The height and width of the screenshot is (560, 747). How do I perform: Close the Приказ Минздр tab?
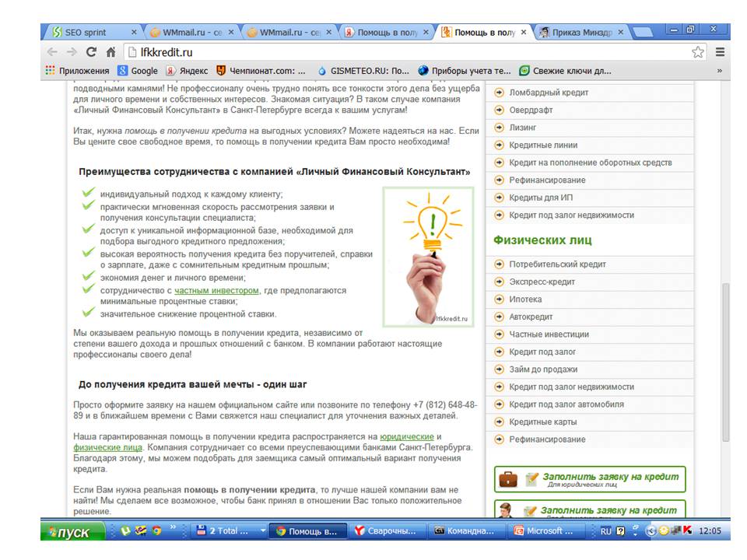(x=620, y=32)
